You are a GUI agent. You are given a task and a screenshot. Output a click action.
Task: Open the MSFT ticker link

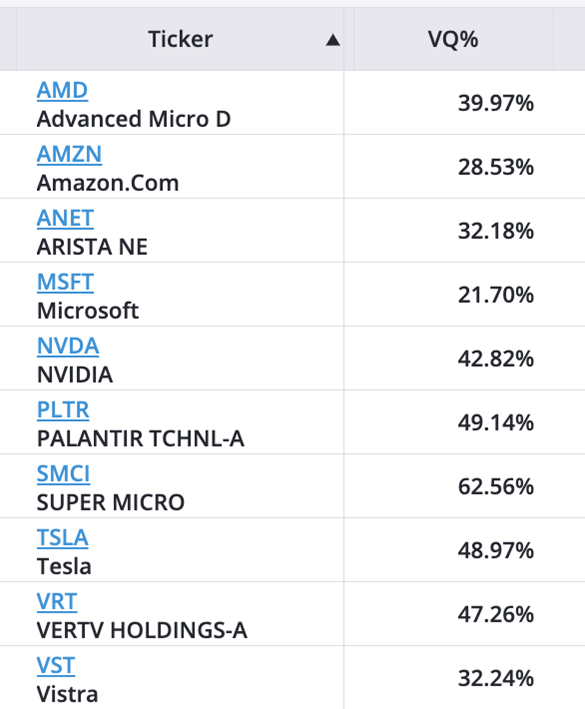(65, 282)
